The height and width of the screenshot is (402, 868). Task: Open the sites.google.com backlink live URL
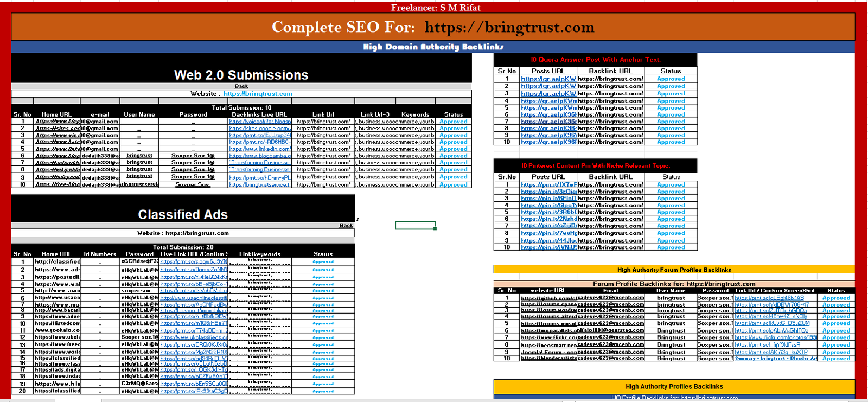pos(260,129)
